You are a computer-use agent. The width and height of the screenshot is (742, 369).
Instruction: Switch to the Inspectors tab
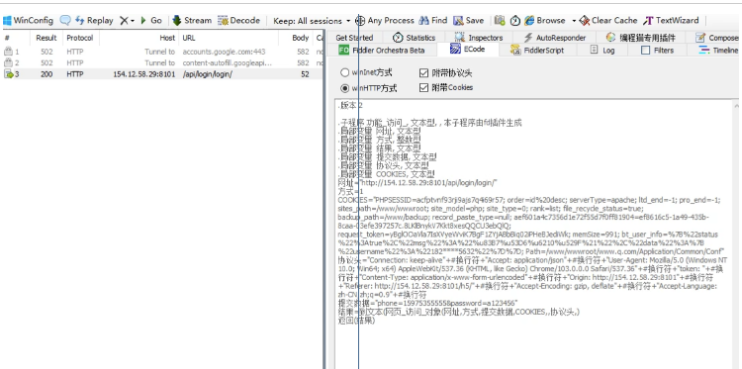[478, 38]
